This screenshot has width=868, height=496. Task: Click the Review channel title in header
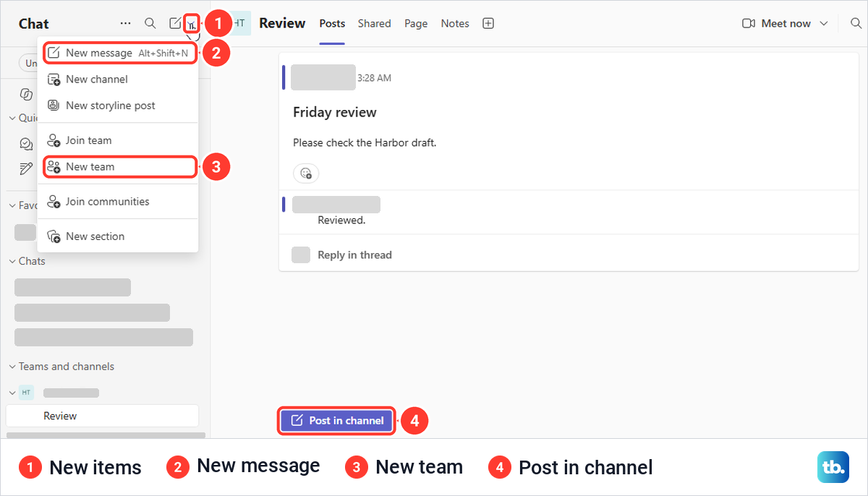click(282, 23)
